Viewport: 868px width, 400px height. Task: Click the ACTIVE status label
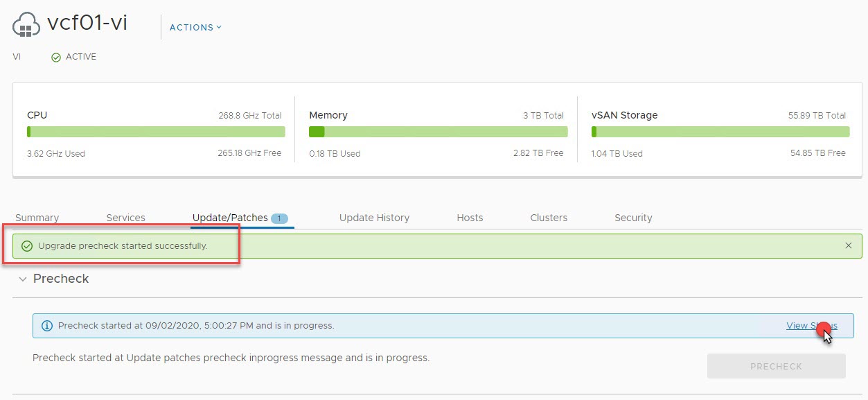81,57
